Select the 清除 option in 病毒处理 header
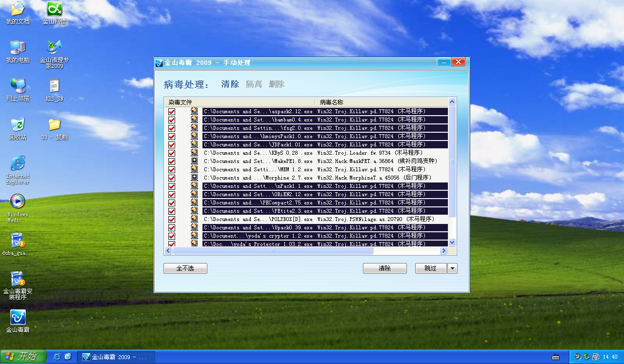 tap(230, 84)
